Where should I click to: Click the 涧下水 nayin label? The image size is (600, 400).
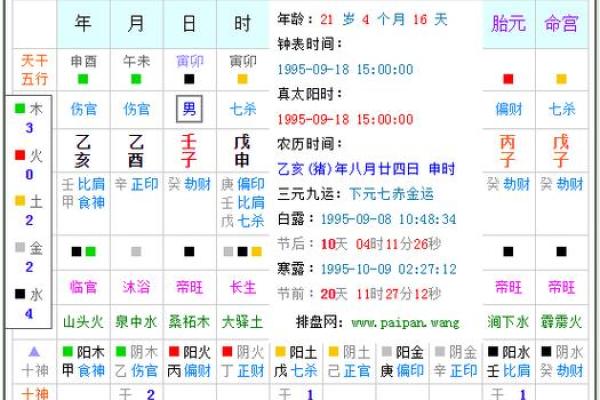click(508, 322)
